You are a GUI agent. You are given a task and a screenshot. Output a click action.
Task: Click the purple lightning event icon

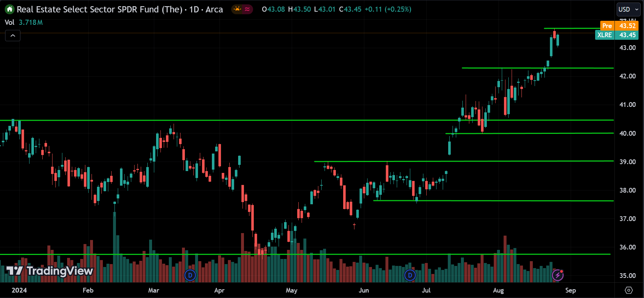(558, 275)
